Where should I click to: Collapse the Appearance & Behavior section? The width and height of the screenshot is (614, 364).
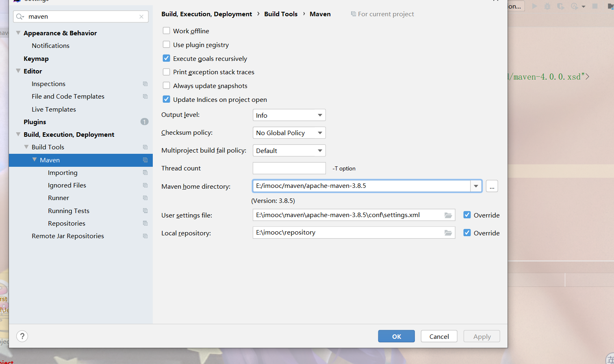(x=18, y=32)
